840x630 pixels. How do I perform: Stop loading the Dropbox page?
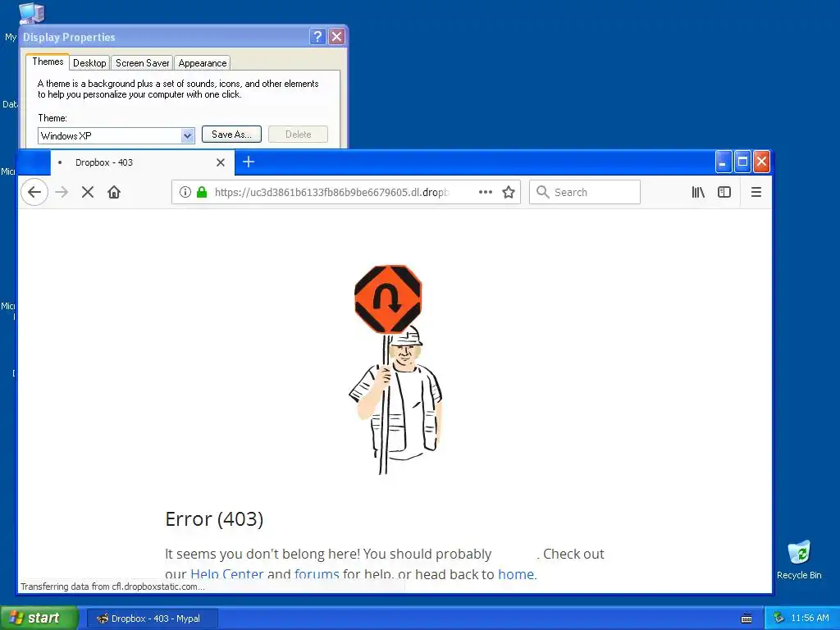coord(88,192)
